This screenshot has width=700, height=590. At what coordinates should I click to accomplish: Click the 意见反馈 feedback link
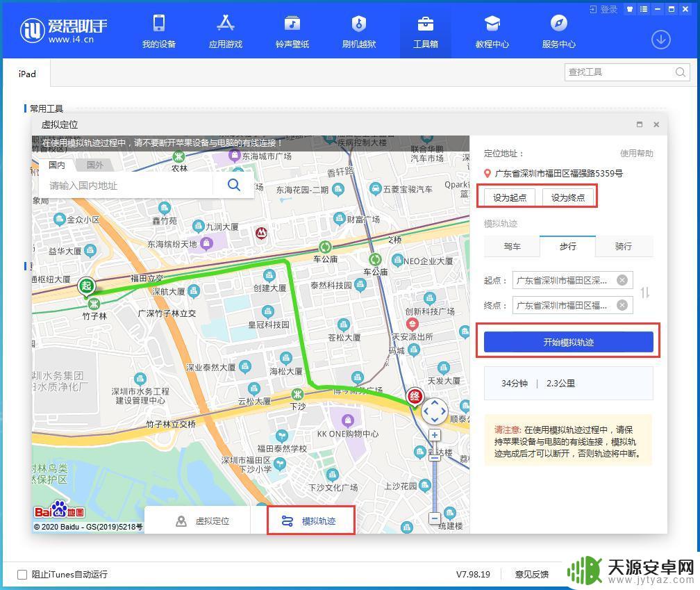[531, 575]
